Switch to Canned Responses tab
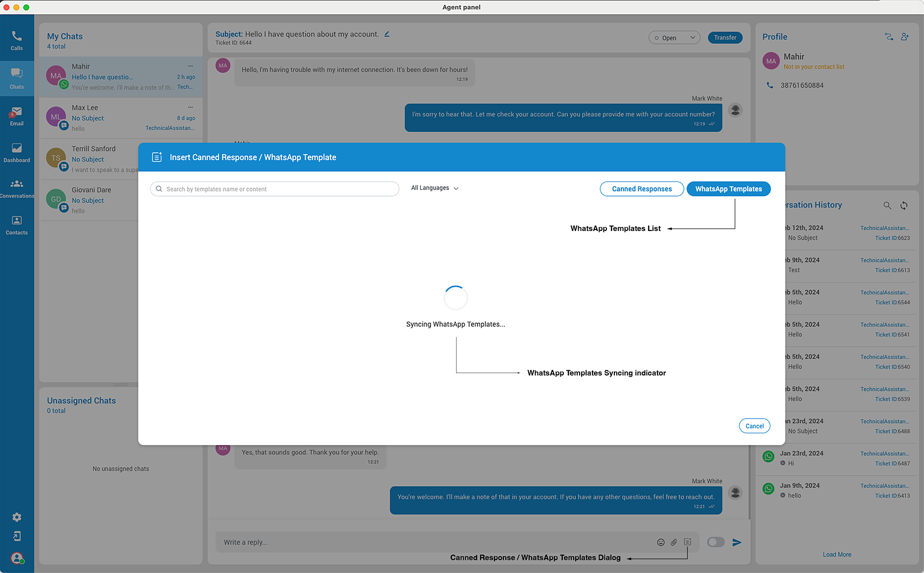924x573 pixels. click(x=642, y=189)
